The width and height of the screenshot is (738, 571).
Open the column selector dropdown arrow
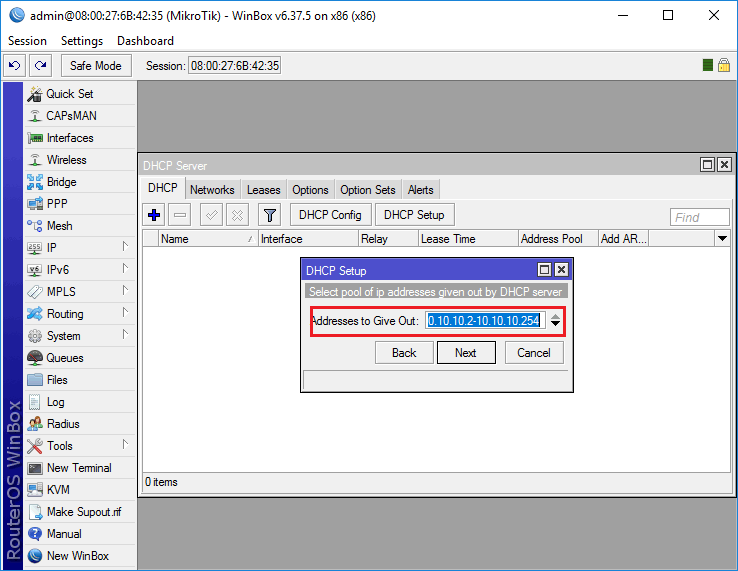pos(722,239)
